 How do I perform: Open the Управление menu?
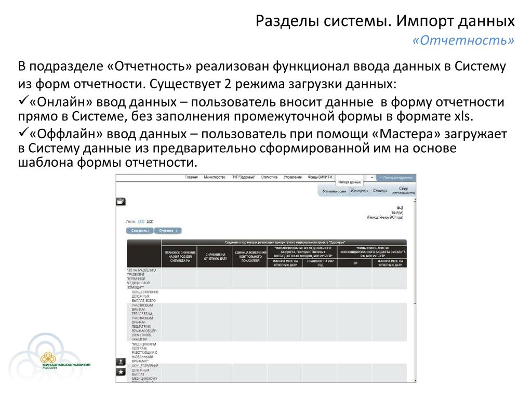[292, 177]
